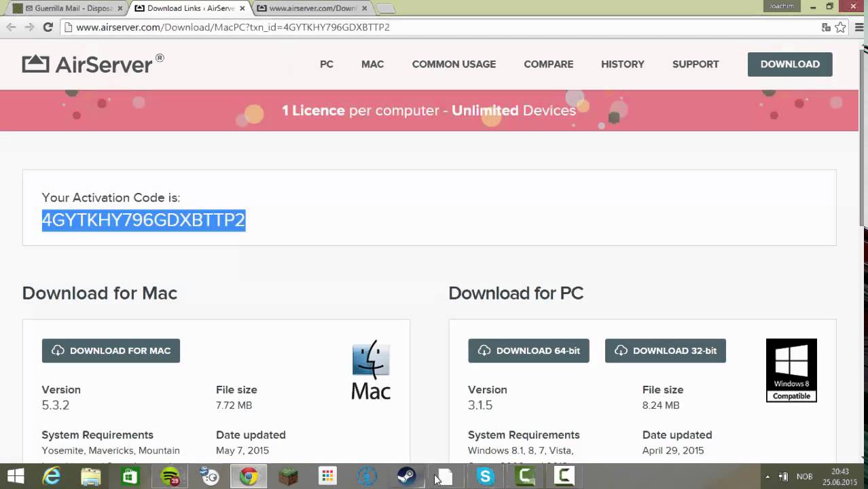Click the Mac download cloud icon
This screenshot has width=868, height=489.
pos(58,350)
